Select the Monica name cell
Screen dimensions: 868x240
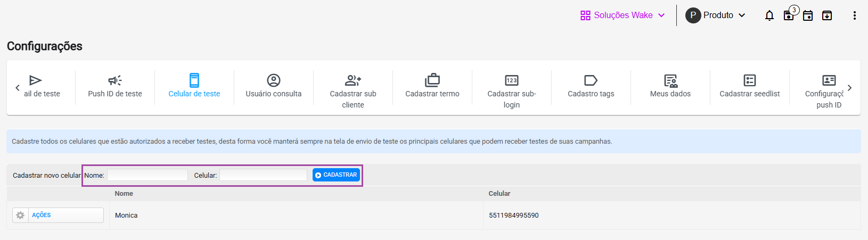tap(126, 216)
